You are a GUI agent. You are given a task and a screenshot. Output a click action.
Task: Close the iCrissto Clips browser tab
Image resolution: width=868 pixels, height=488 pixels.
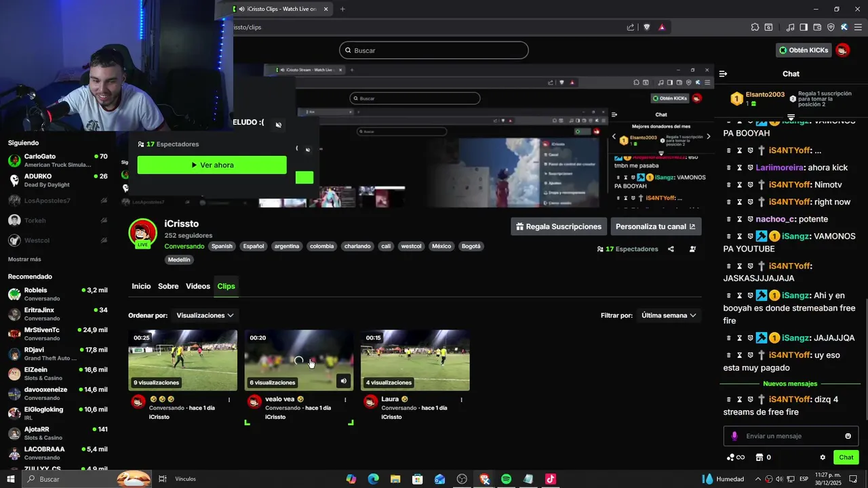coord(325,9)
